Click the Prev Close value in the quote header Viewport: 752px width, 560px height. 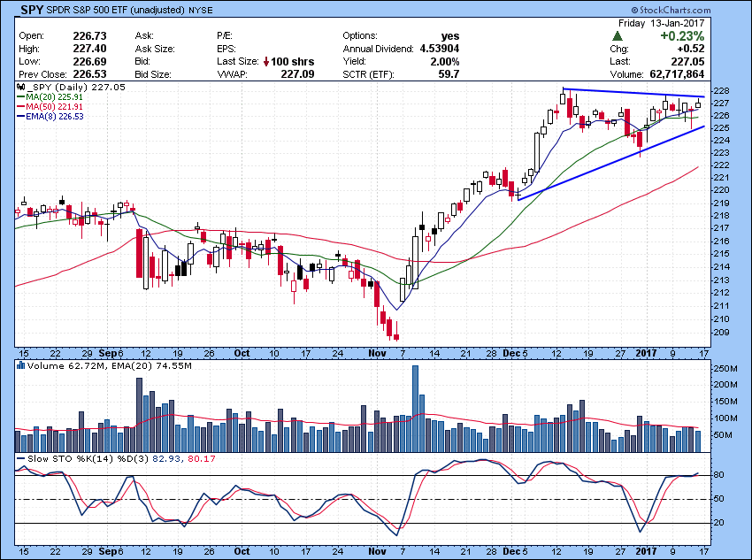(x=89, y=74)
